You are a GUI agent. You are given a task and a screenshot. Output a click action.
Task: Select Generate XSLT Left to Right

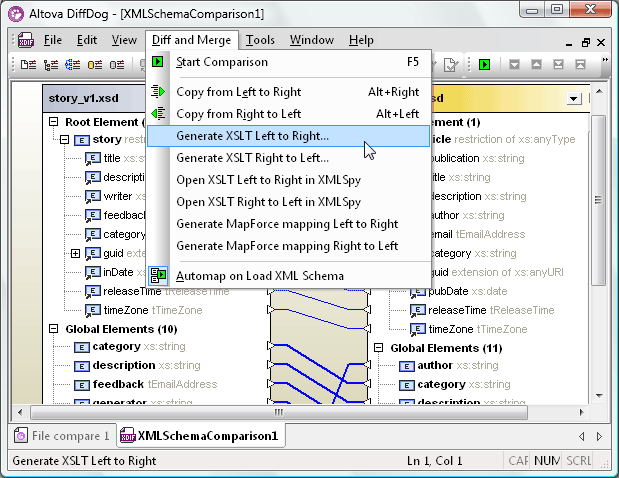[289, 136]
